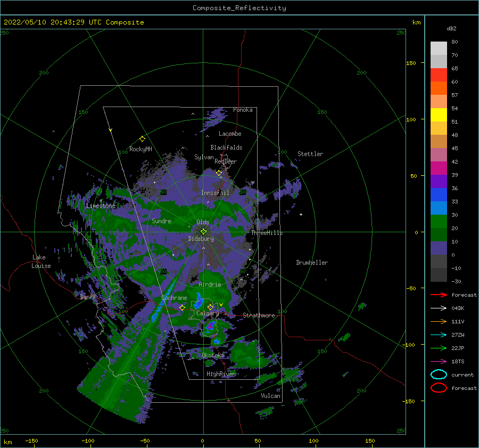Click the ThreeHills city label
Viewport: 479px width, 448px height.
coord(267,233)
